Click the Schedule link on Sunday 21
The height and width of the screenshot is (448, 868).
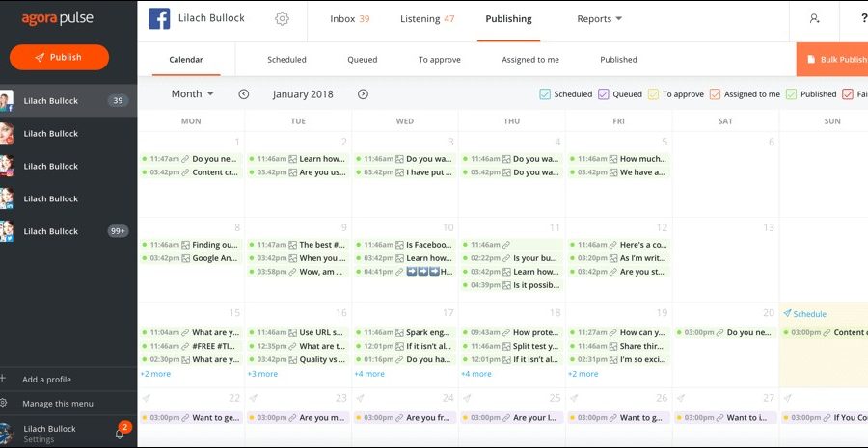tap(809, 314)
